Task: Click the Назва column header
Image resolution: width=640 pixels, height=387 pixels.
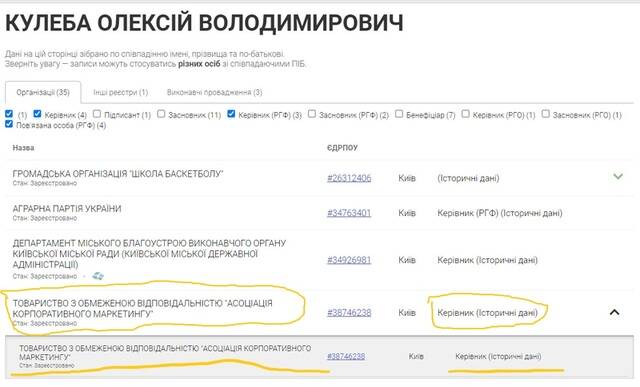Action: (x=23, y=148)
